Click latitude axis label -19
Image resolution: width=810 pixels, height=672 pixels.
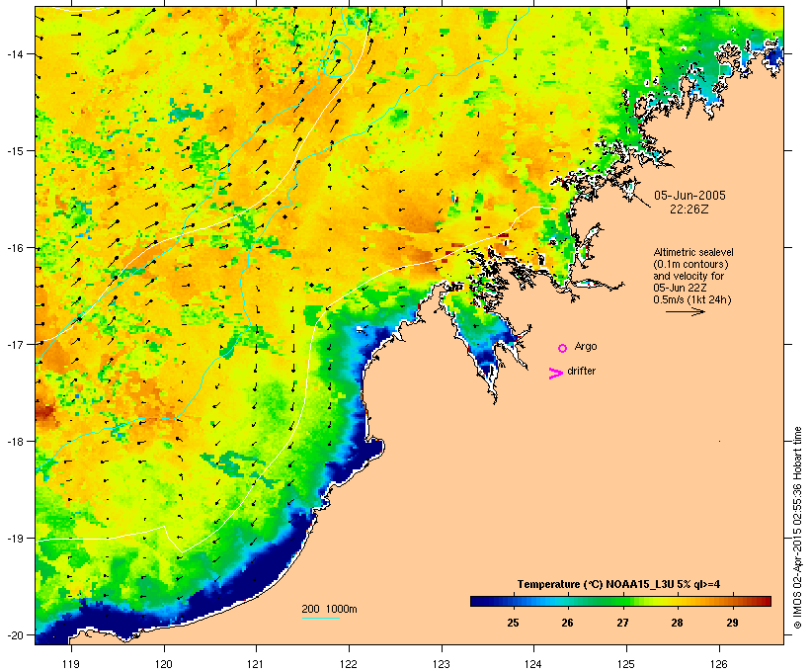14,539
